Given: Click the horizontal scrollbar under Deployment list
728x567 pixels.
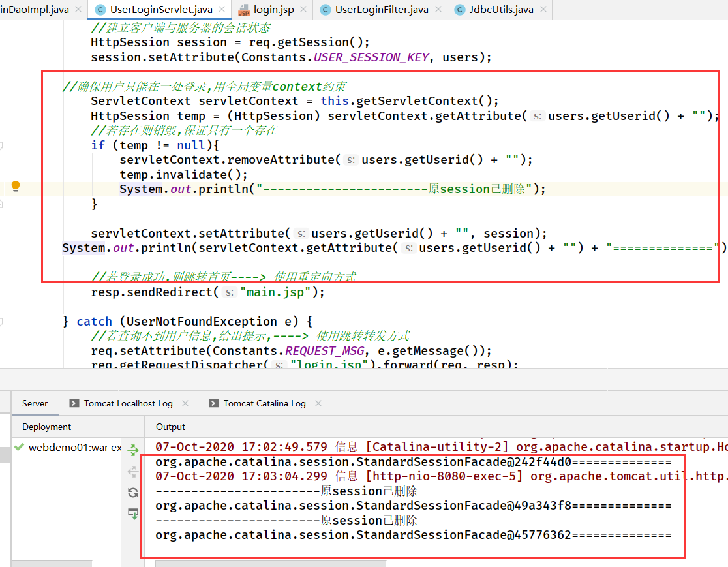Looking at the screenshot, I should click(52, 564).
